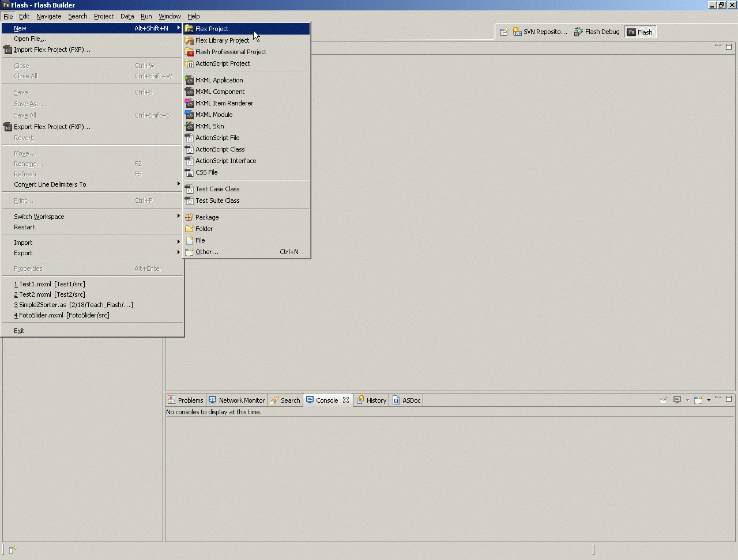The image size is (738, 560).
Task: Choose Exit from the File menu
Action: (x=92, y=331)
